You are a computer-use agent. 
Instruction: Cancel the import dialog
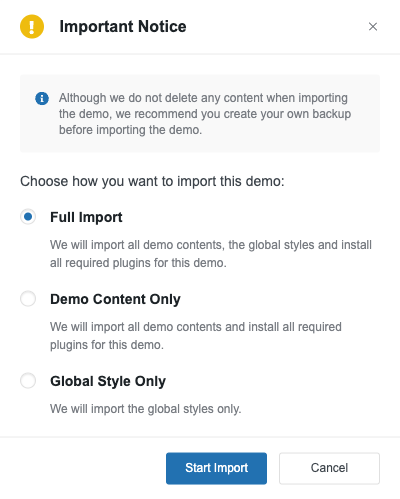coord(329,468)
